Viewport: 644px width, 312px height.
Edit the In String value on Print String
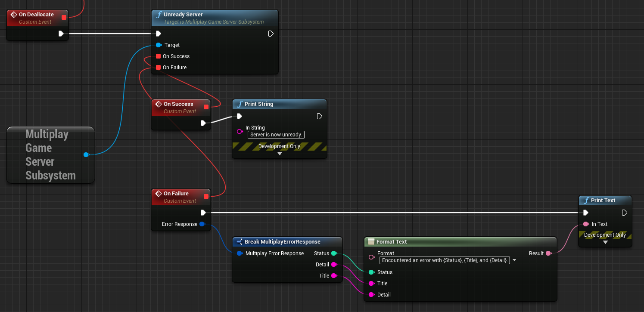point(276,134)
